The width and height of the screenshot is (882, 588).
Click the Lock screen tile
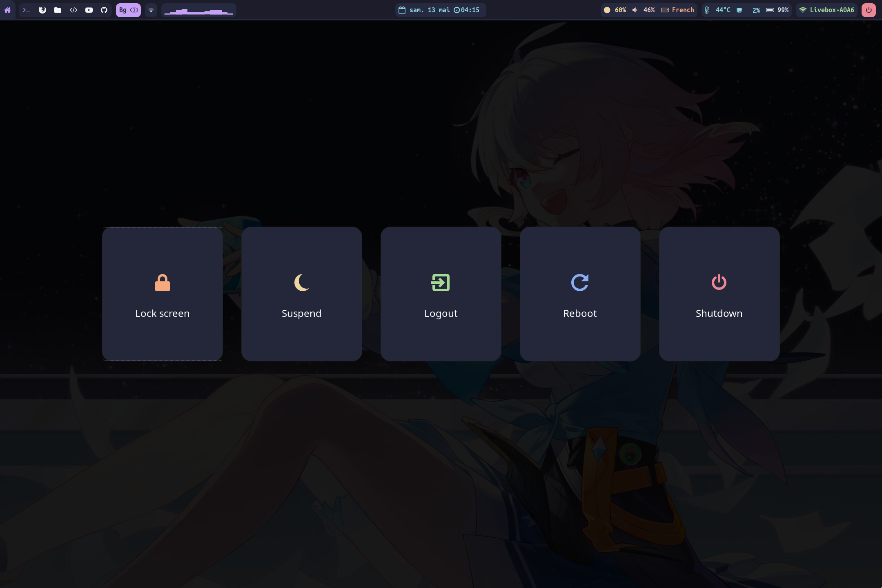coord(162,294)
